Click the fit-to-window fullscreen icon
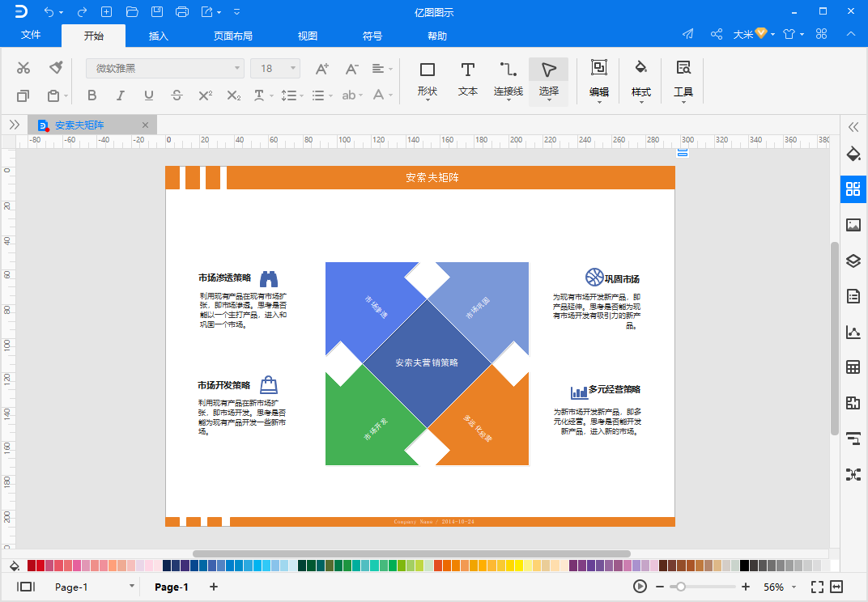This screenshot has height=602, width=868. pos(817,587)
